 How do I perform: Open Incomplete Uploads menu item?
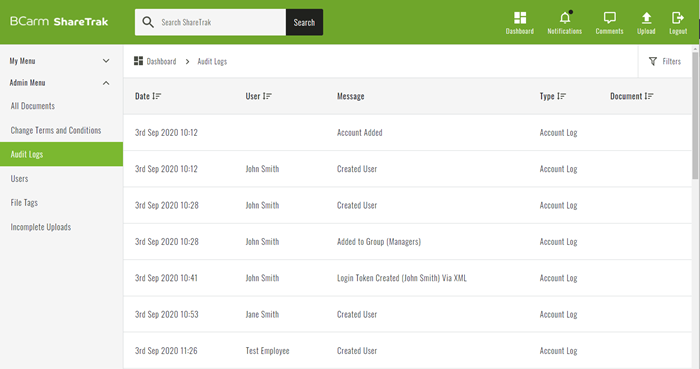[x=41, y=227]
